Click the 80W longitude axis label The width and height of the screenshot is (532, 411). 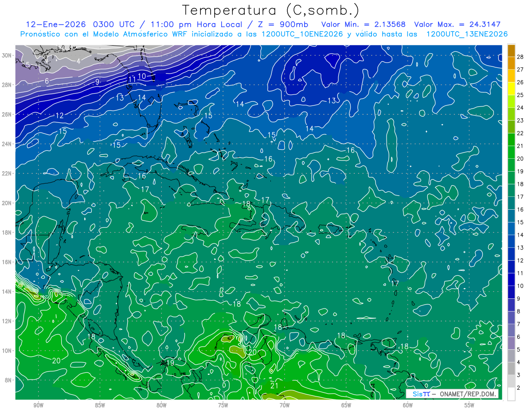pos(161,405)
